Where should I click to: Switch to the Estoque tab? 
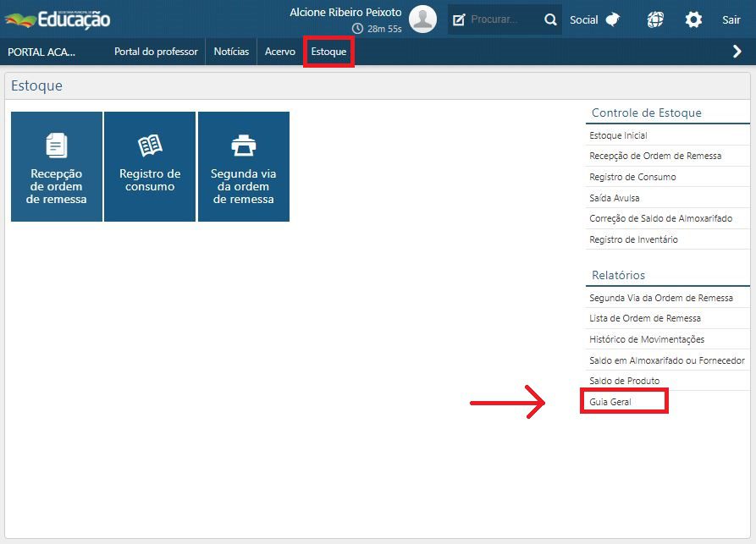click(328, 52)
